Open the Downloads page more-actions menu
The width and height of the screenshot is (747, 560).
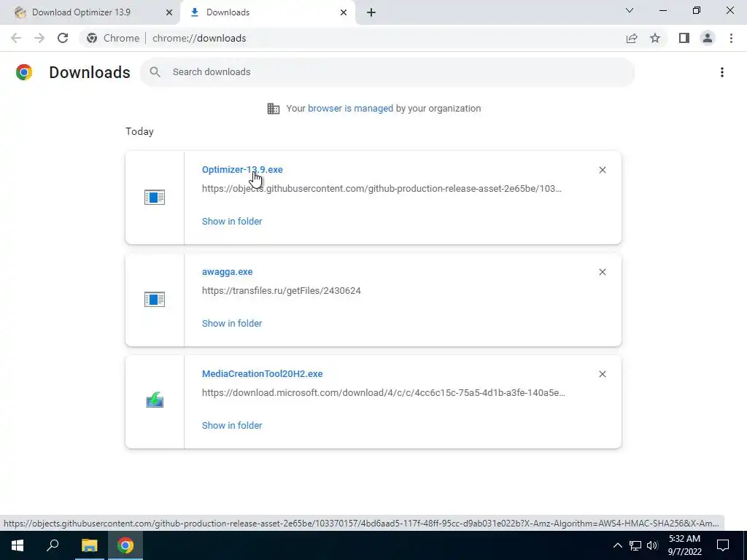coord(721,72)
